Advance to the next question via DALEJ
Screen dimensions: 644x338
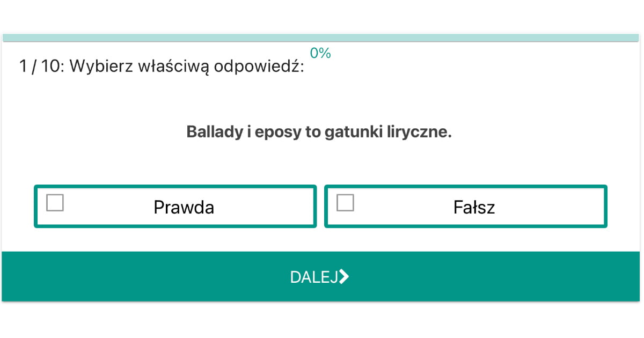tap(320, 276)
